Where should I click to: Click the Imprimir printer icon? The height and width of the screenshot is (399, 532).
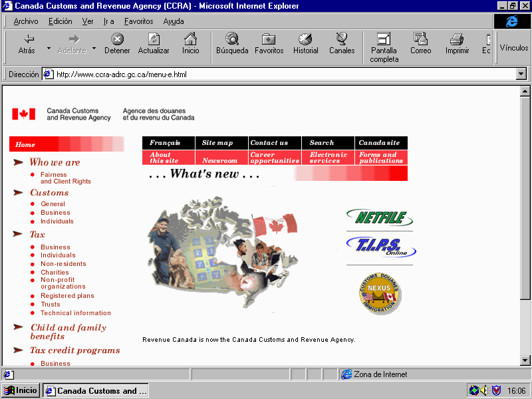[457, 39]
